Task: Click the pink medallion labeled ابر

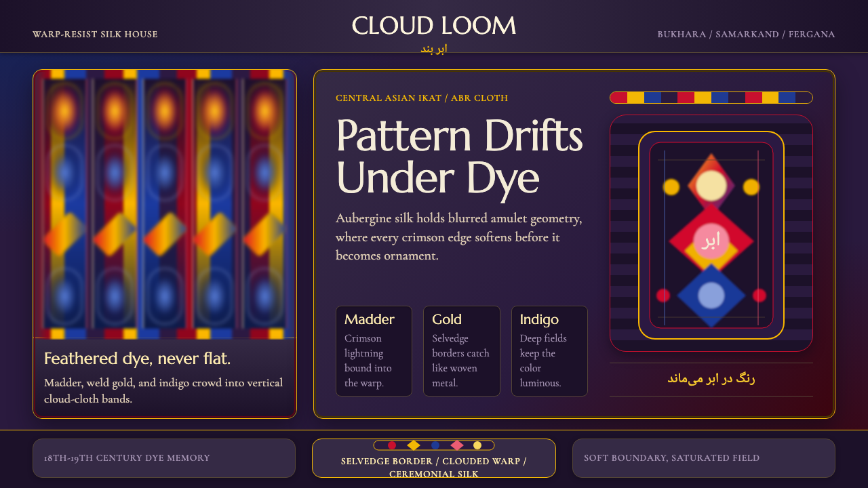Action: 711,241
